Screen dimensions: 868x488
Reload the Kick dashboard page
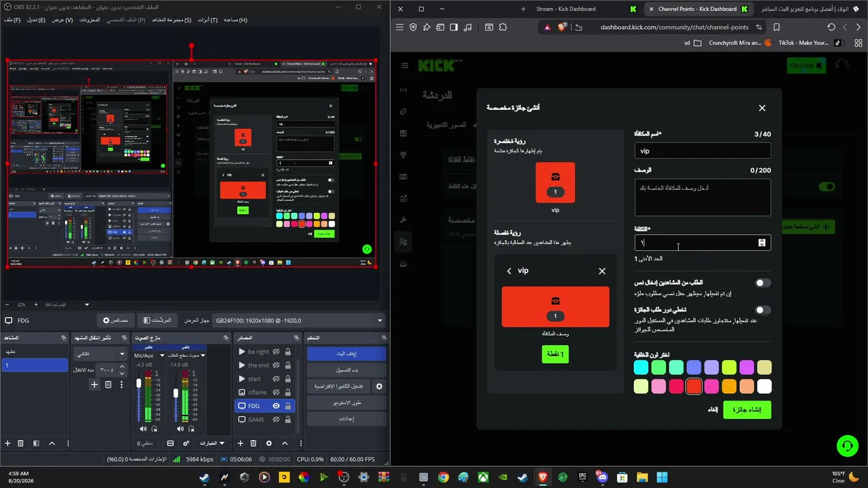click(x=831, y=27)
